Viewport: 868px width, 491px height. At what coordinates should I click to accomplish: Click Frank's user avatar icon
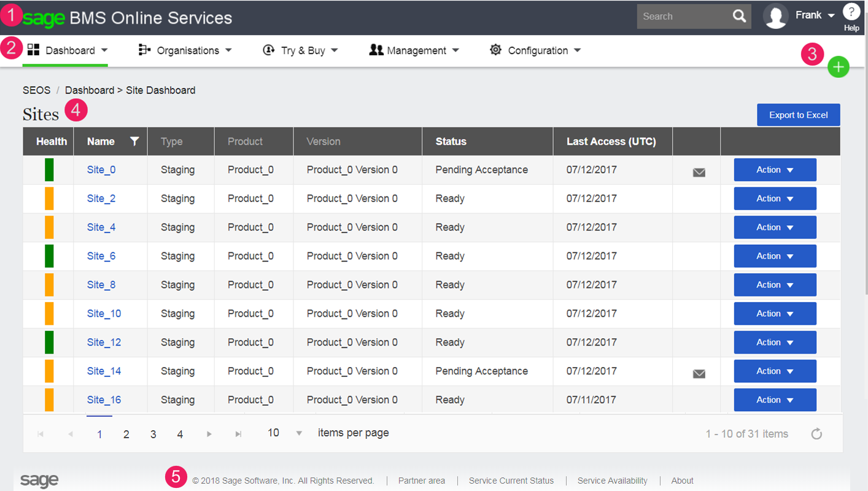tap(775, 17)
